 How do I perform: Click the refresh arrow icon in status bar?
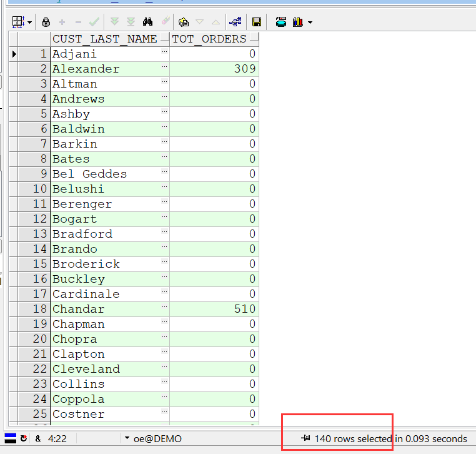24,438
